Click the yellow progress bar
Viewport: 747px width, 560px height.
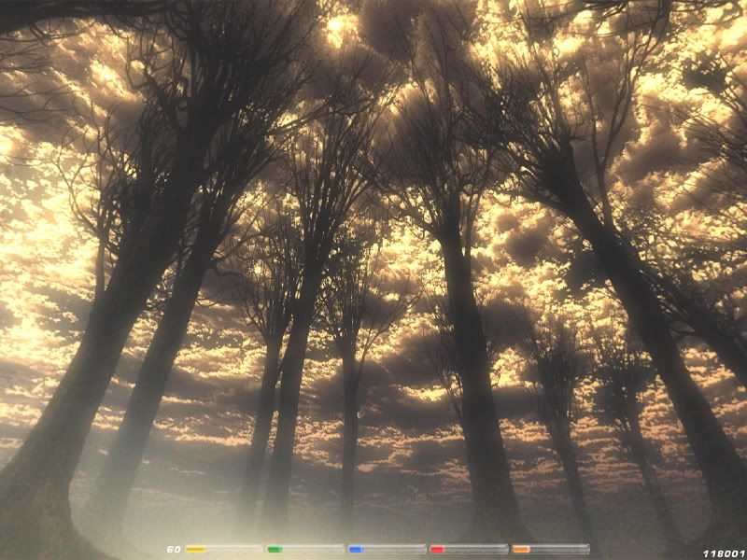224,549
